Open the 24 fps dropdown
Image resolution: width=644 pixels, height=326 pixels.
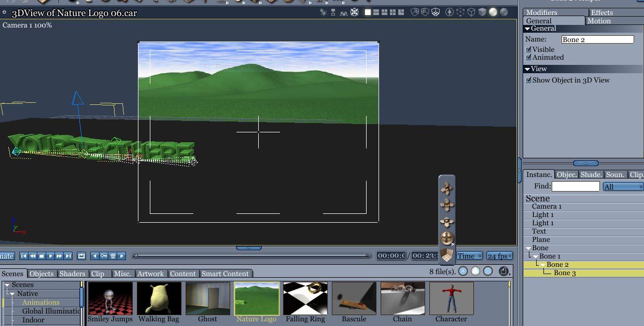click(500, 256)
